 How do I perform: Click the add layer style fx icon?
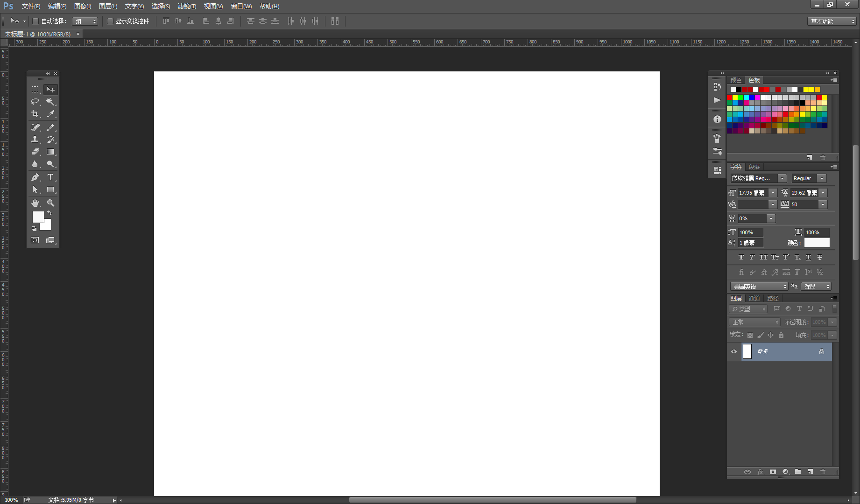760,472
